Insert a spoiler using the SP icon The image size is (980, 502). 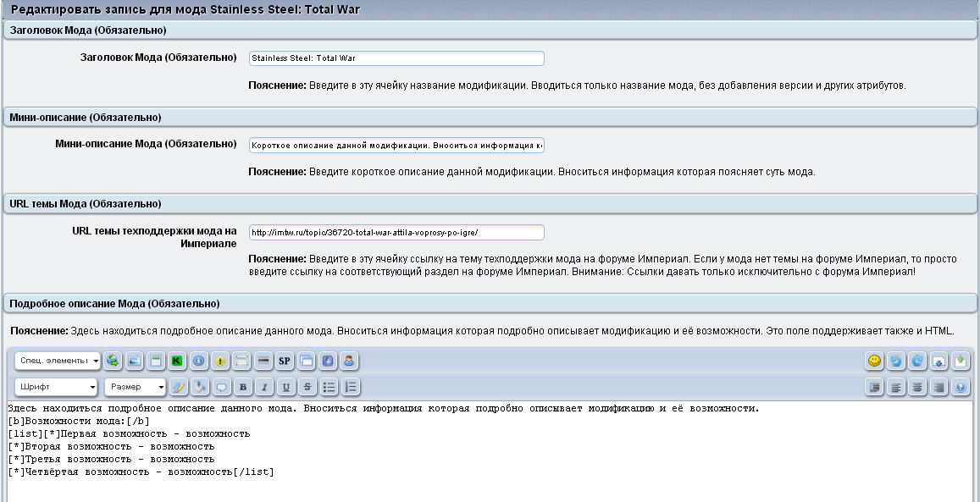[285, 361]
